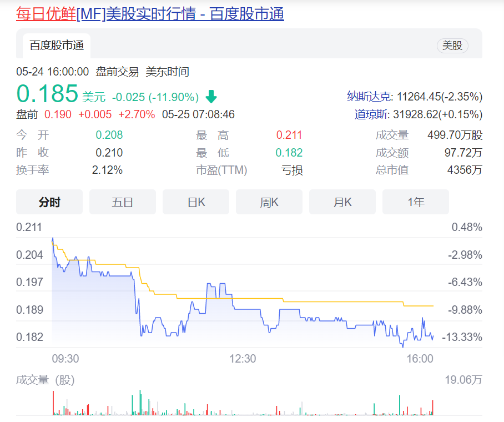Click the 今开 value 0.208
This screenshot has height=422, width=504.
tap(109, 135)
